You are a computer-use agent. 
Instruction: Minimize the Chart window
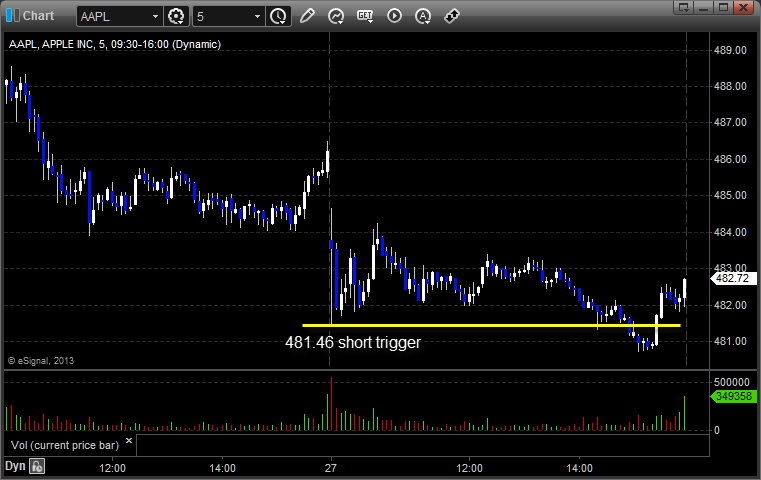(x=704, y=7)
